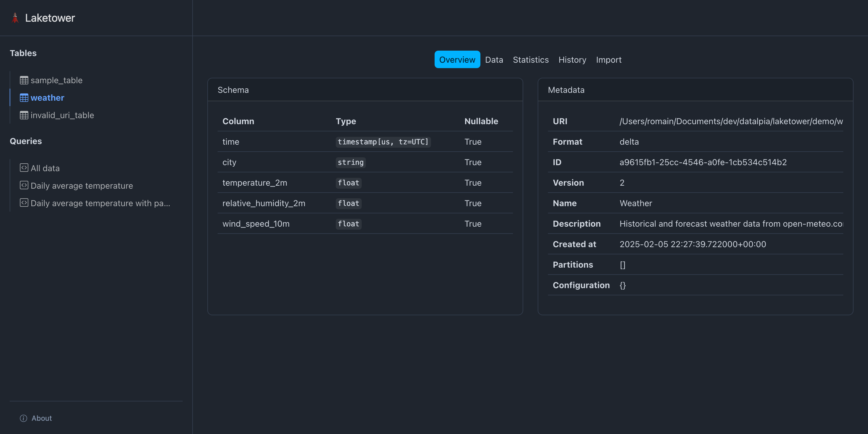The image size is (868, 434).
Task: Open the Import tab
Action: 609,60
